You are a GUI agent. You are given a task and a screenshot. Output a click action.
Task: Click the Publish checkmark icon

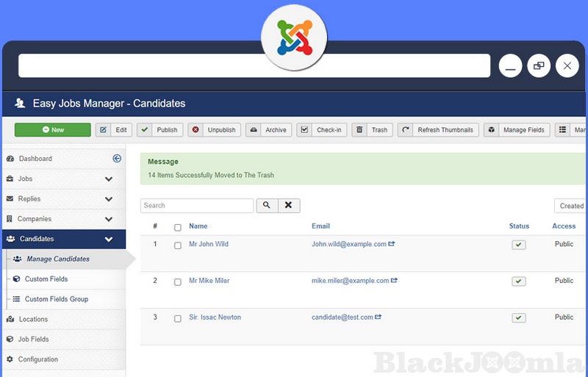tap(146, 130)
